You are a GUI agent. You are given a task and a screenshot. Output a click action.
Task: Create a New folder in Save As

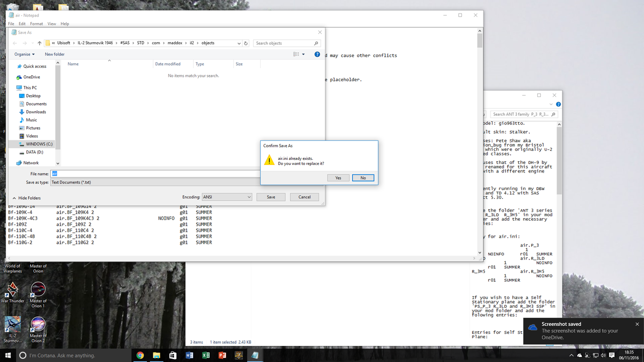click(54, 54)
